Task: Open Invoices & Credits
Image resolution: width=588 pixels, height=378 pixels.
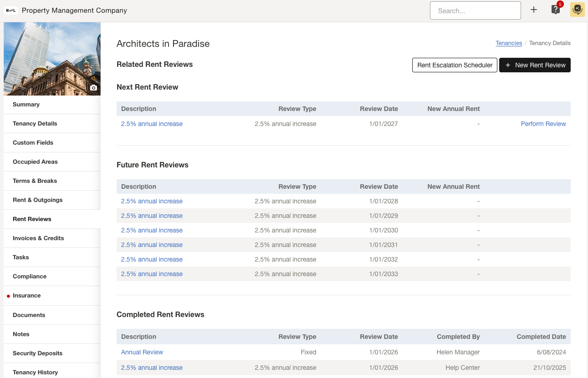Action: coord(38,238)
